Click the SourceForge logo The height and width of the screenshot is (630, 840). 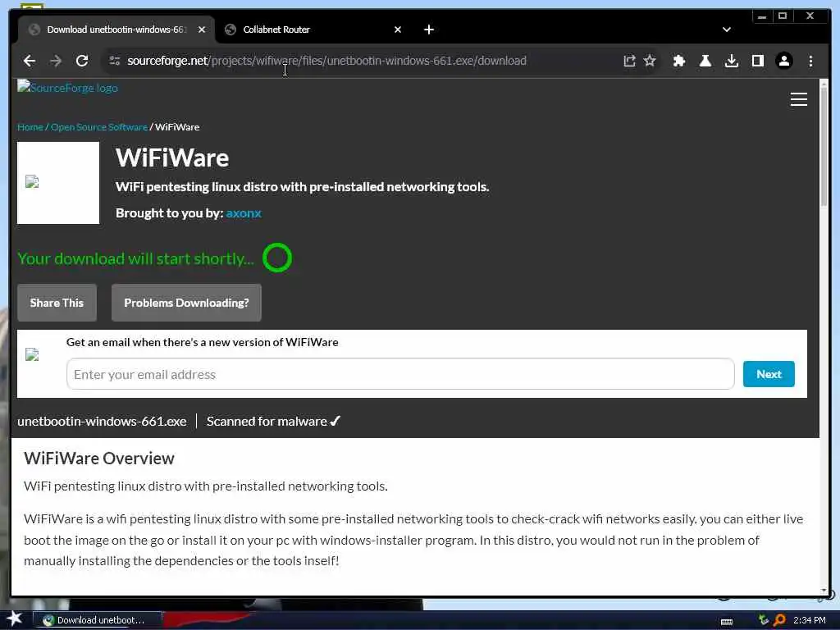point(67,88)
